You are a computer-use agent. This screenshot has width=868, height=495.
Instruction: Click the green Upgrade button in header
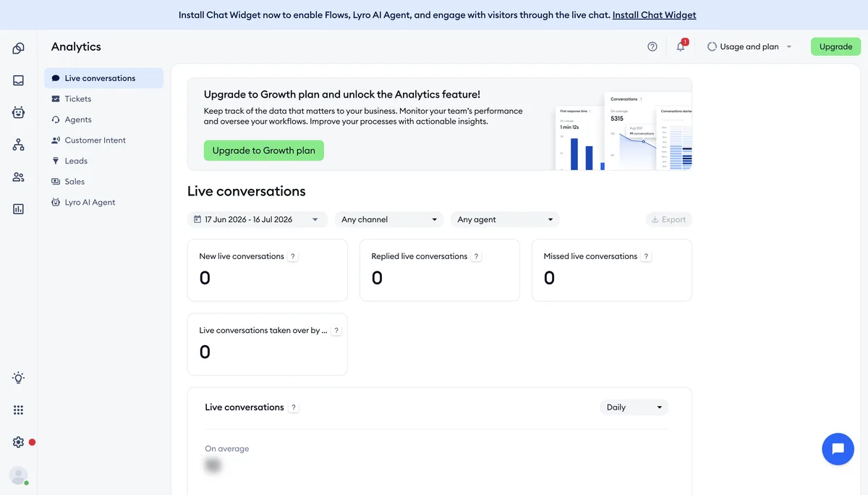(835, 46)
